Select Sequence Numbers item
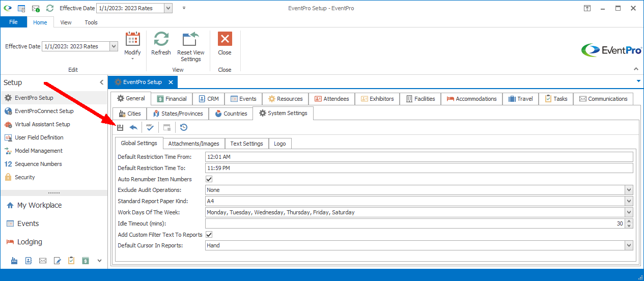The width and height of the screenshot is (644, 281). tap(54, 164)
